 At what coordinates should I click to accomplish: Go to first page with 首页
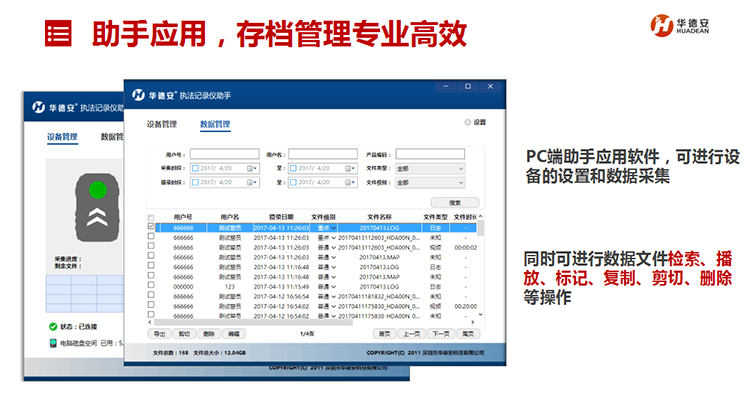click(x=385, y=334)
